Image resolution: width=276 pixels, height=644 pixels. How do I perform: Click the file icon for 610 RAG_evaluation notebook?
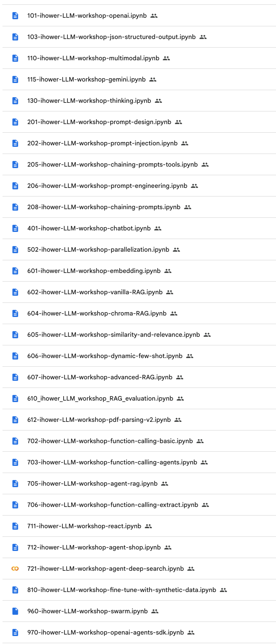(x=15, y=399)
